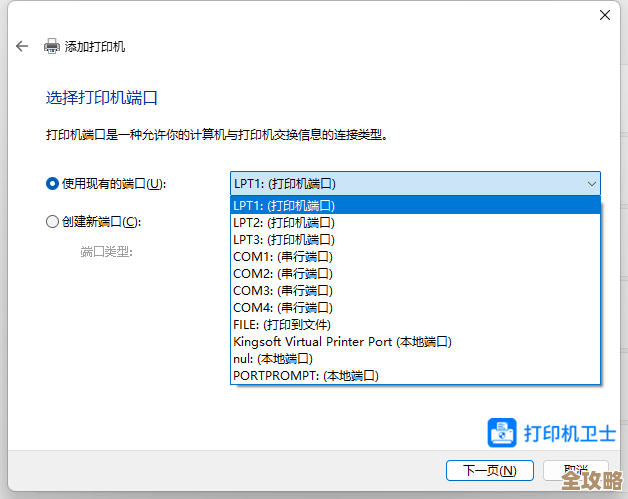Pick COM2 serial port option
This screenshot has height=499, width=628.
(415, 273)
